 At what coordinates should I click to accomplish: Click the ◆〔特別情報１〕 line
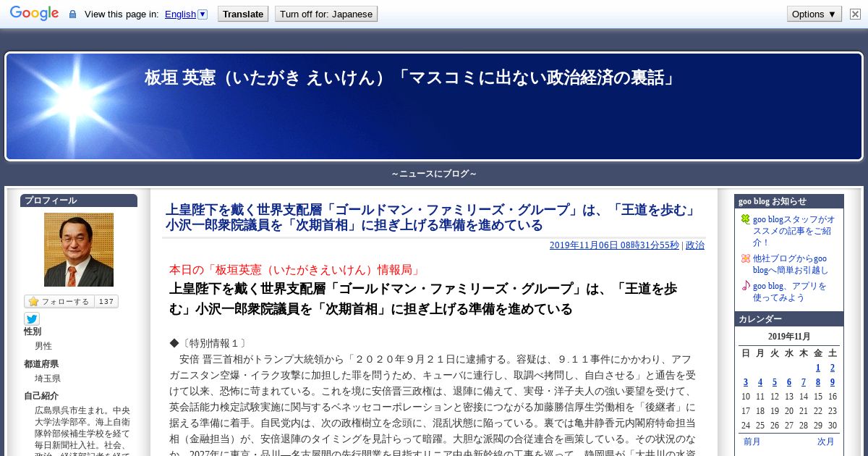[x=210, y=342]
